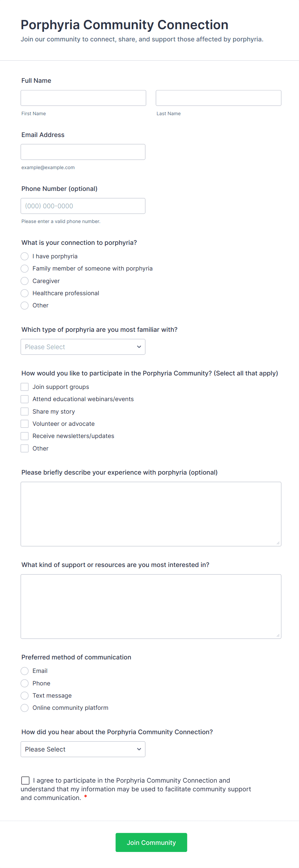The image size is (299, 868).
Task: Open the porphyria type dropdown
Action: (x=83, y=347)
